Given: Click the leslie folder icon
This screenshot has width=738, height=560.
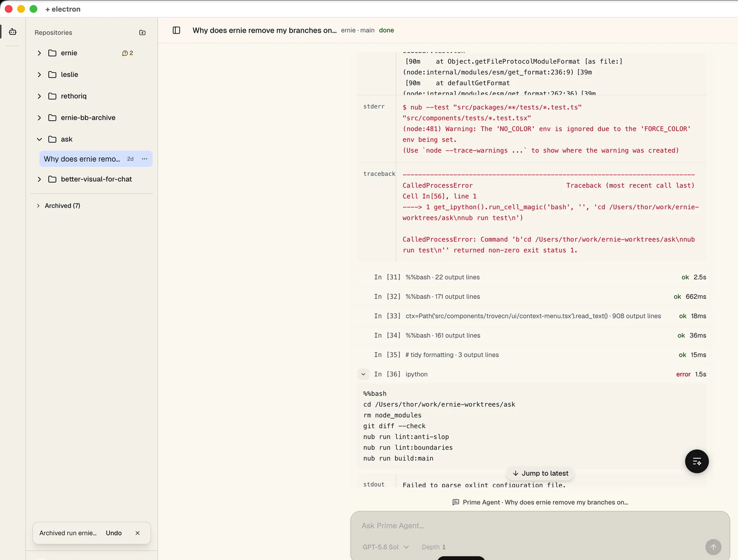Looking at the screenshot, I should 53,75.
